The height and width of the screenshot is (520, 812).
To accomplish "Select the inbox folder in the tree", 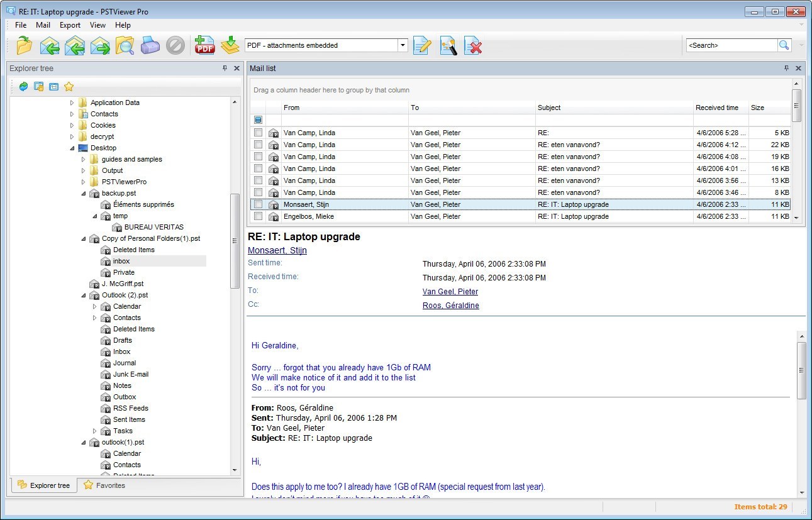I will pos(121,261).
